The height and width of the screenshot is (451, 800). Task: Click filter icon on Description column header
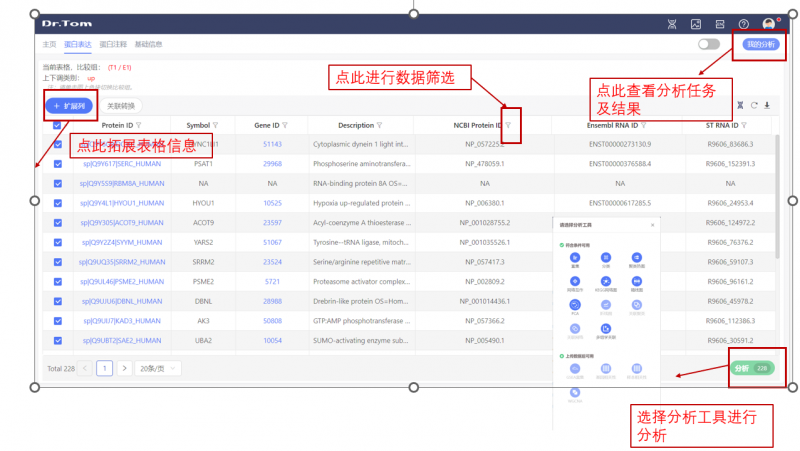click(381, 125)
